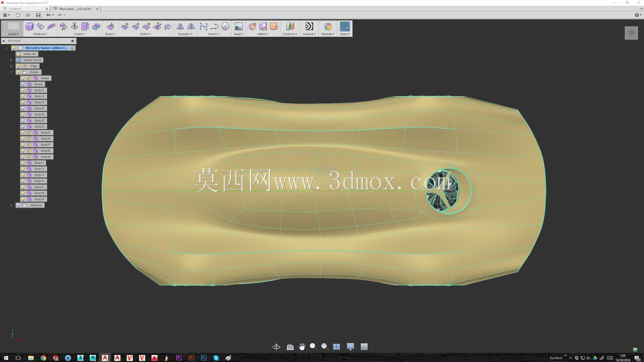The image size is (644, 362).
Task: Open the Refine dropdown
Action: click(x=145, y=34)
